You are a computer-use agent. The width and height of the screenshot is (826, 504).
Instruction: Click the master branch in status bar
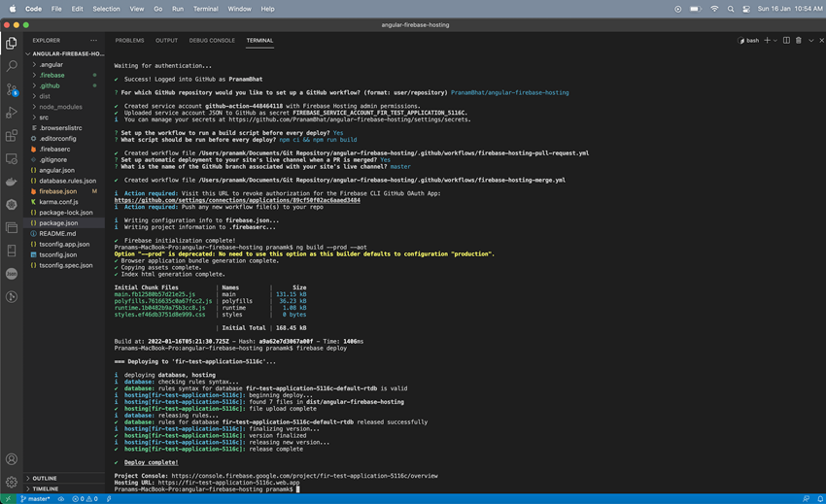[x=37, y=499]
